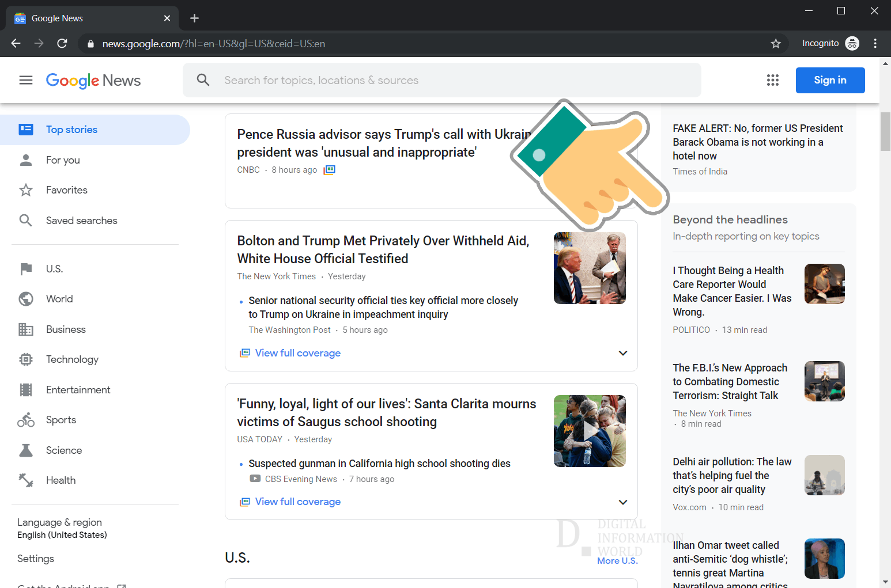Image resolution: width=891 pixels, height=588 pixels.
Task: Open the Santa Clarita mourns headline
Action: (x=387, y=412)
